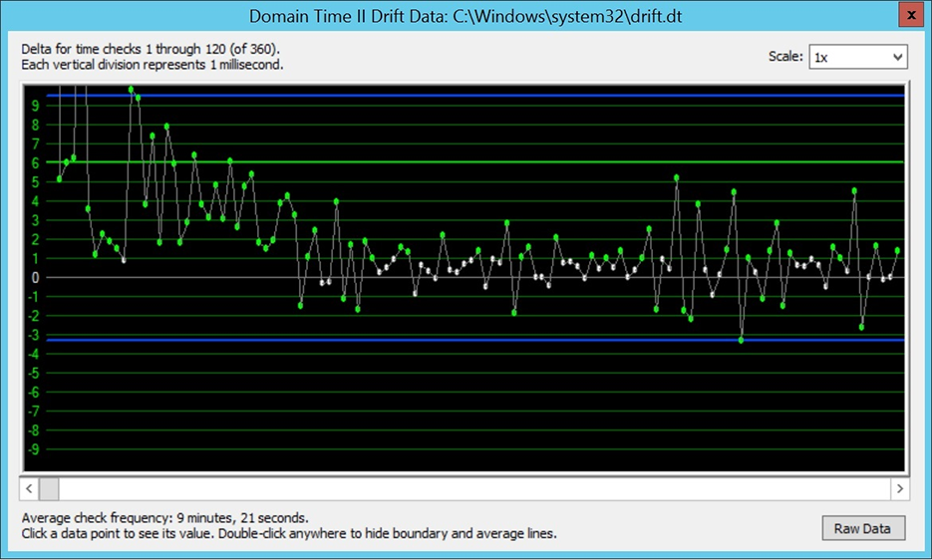Open the Scale dropdown showing 1x
The image size is (932, 560).
pyautogui.click(x=857, y=57)
